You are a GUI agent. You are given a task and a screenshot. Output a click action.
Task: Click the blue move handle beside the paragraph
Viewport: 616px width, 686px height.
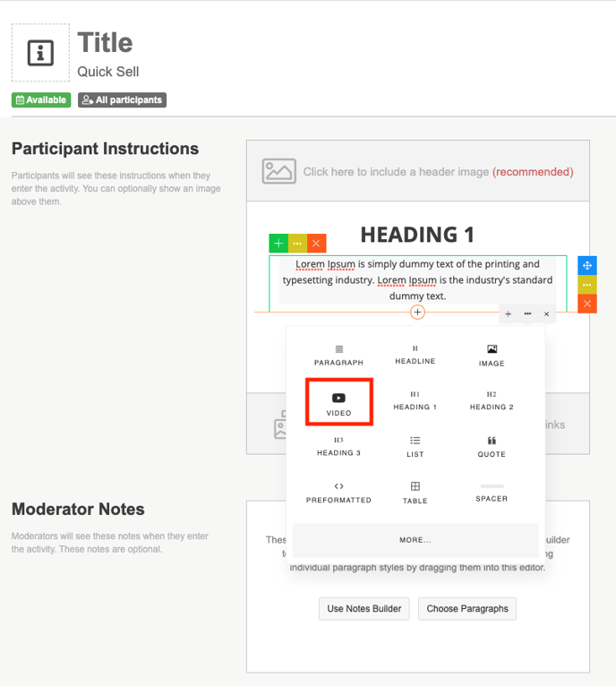point(587,266)
